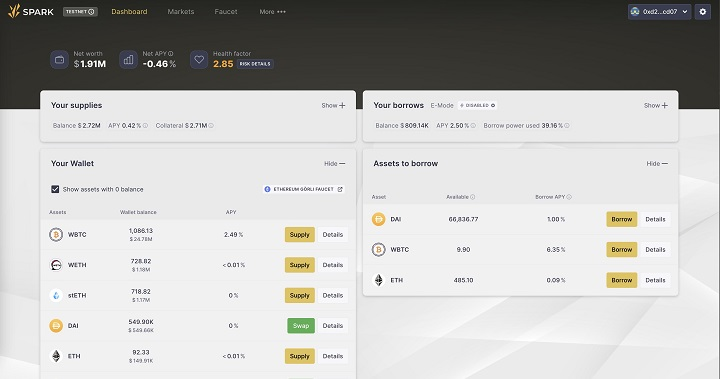The width and height of the screenshot is (720, 379).
Task: Go to the Dashboard tab
Action: pyautogui.click(x=129, y=11)
